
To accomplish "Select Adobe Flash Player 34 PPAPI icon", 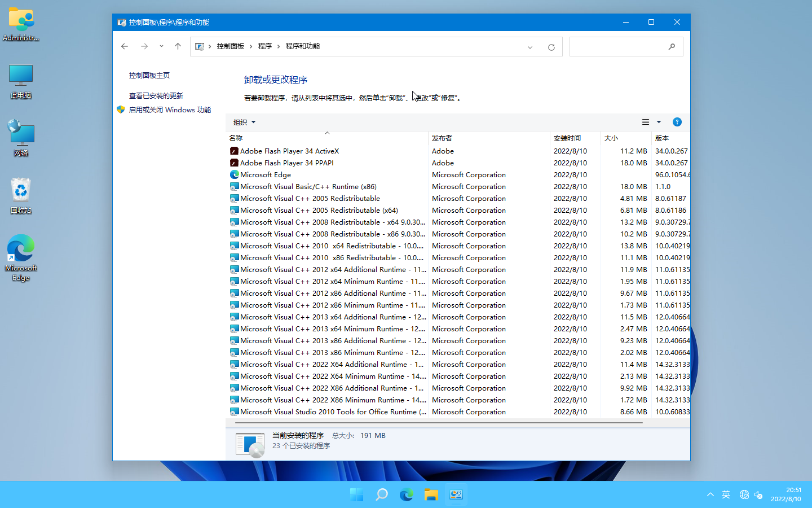I will [x=234, y=163].
